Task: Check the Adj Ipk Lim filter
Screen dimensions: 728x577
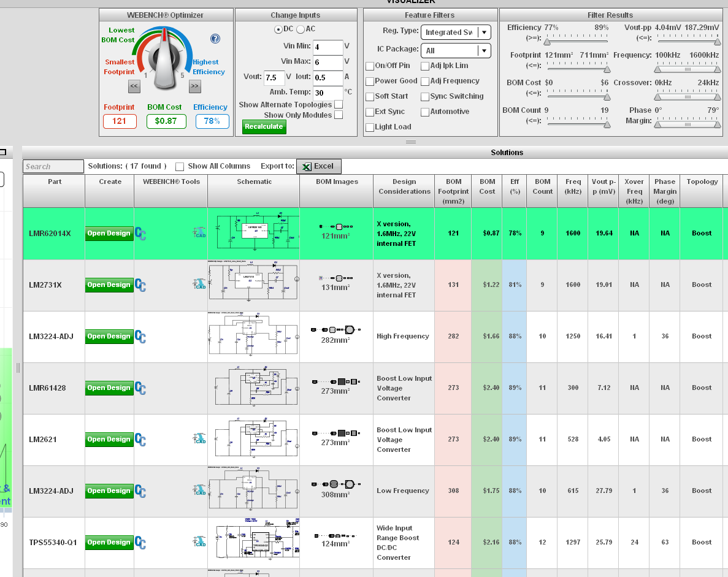Action: (x=425, y=66)
